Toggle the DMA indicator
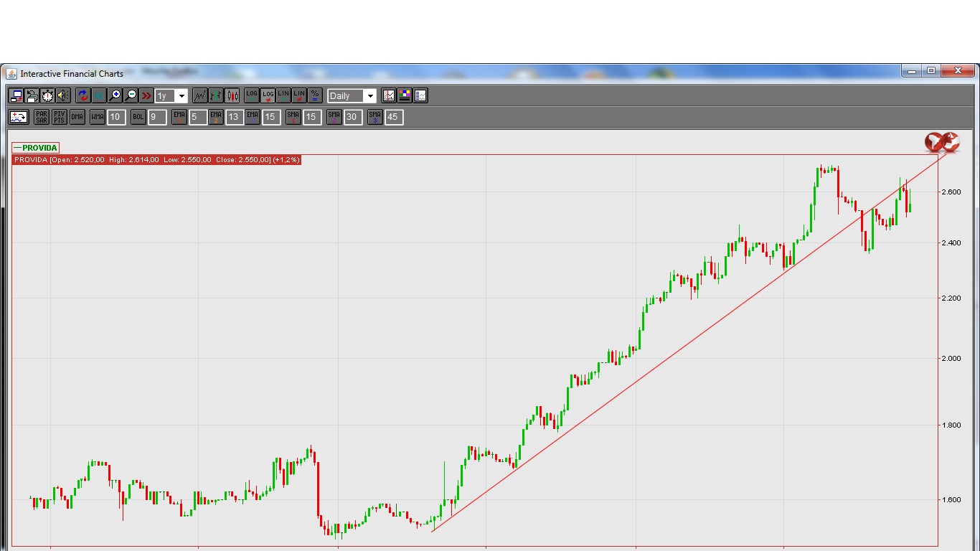This screenshot has height=551, width=980. (77, 117)
